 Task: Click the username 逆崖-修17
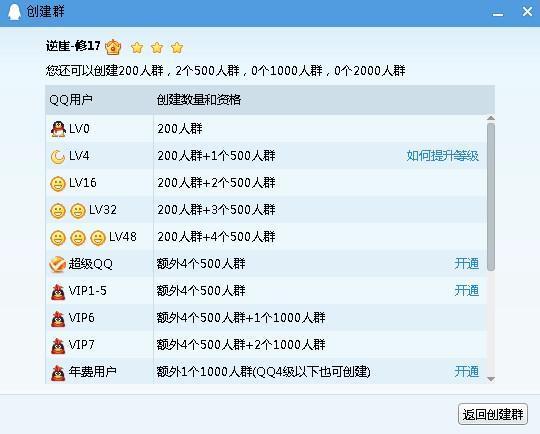[x=73, y=46]
